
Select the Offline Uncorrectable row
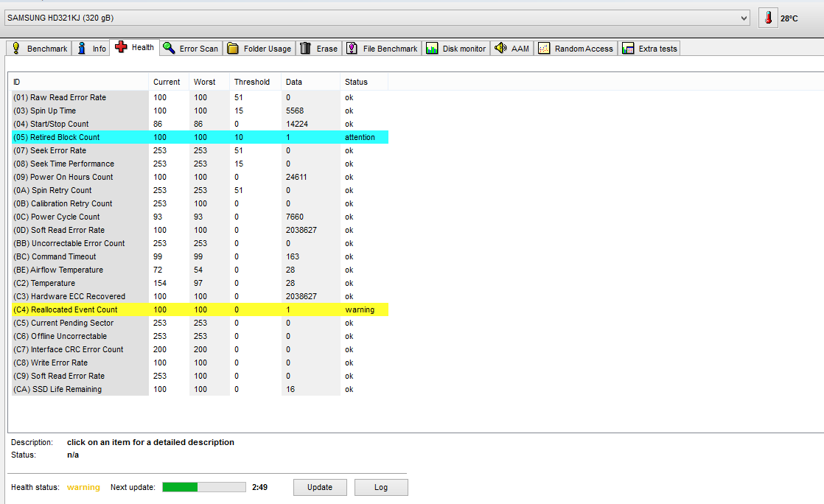(200, 336)
